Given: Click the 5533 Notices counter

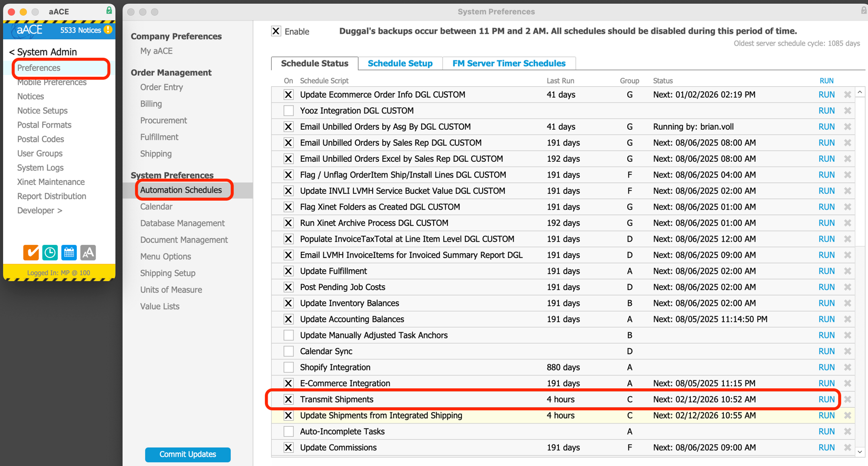Looking at the screenshot, I should (80, 30).
